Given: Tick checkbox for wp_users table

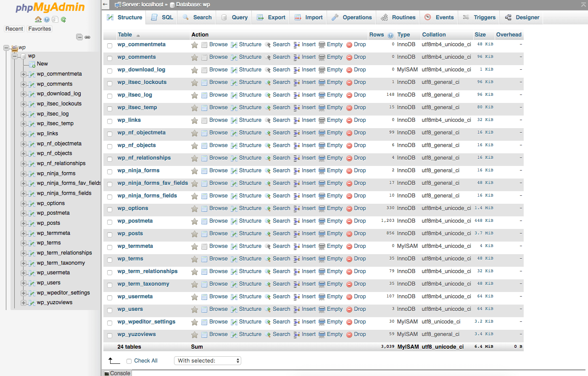Looking at the screenshot, I should pos(110,310).
